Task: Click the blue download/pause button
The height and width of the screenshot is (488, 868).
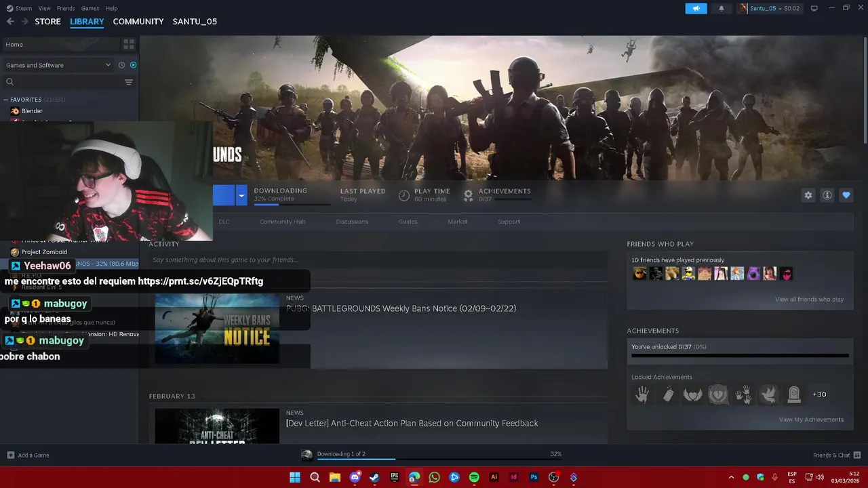Action: pos(224,195)
